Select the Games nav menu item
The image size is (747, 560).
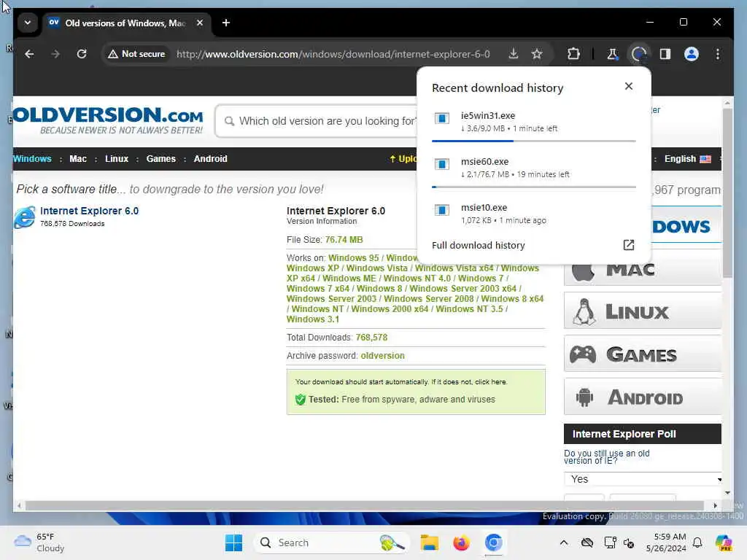coord(161,159)
